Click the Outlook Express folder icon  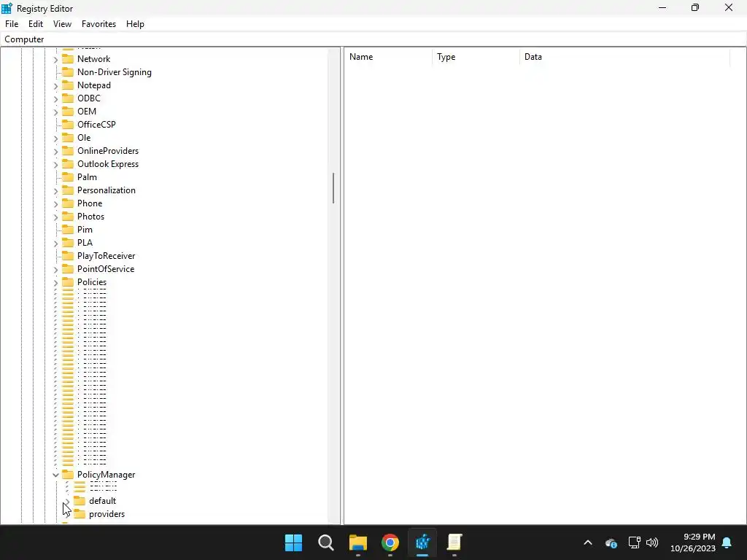(x=68, y=163)
